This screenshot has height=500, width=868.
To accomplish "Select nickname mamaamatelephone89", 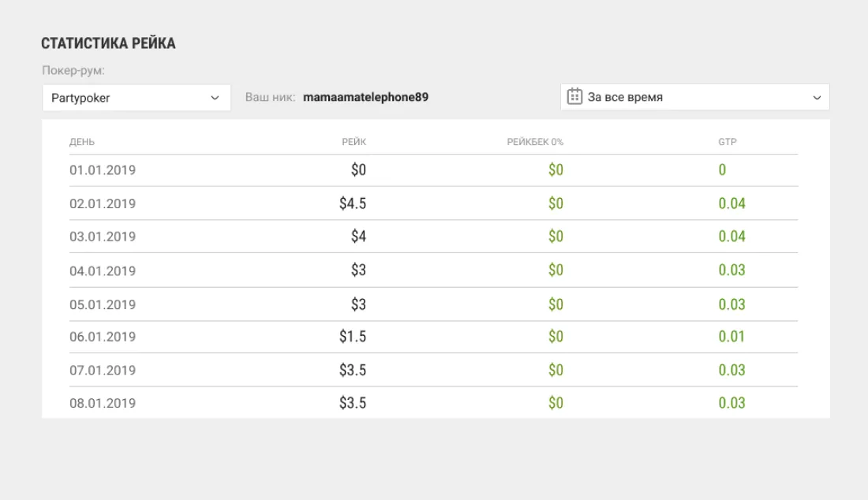I will point(366,97).
